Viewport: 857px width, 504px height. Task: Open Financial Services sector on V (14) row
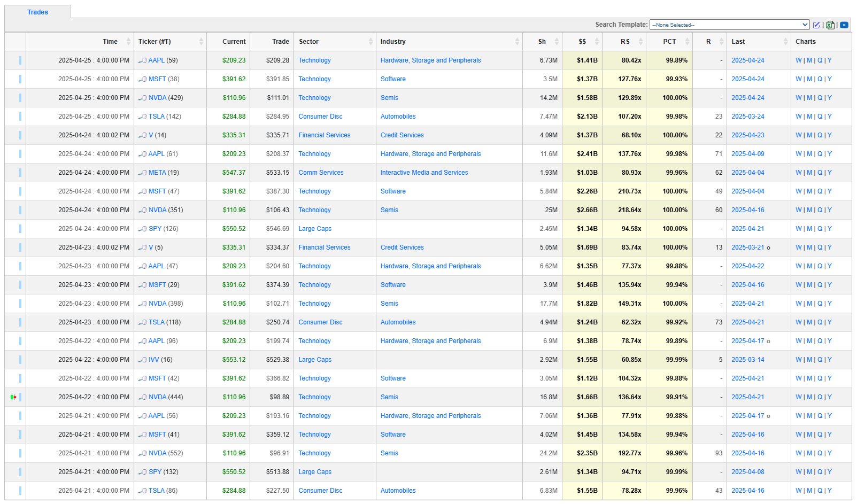pyautogui.click(x=325, y=135)
